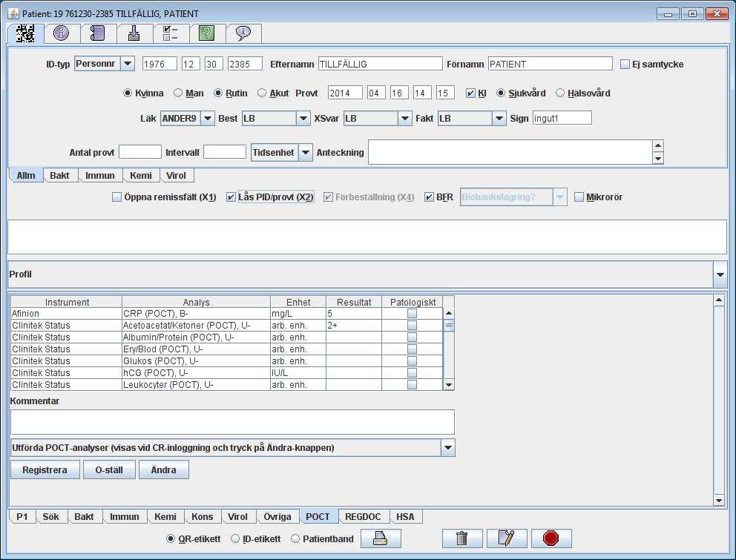Open the REGDOC bottom tab

pyautogui.click(x=363, y=517)
